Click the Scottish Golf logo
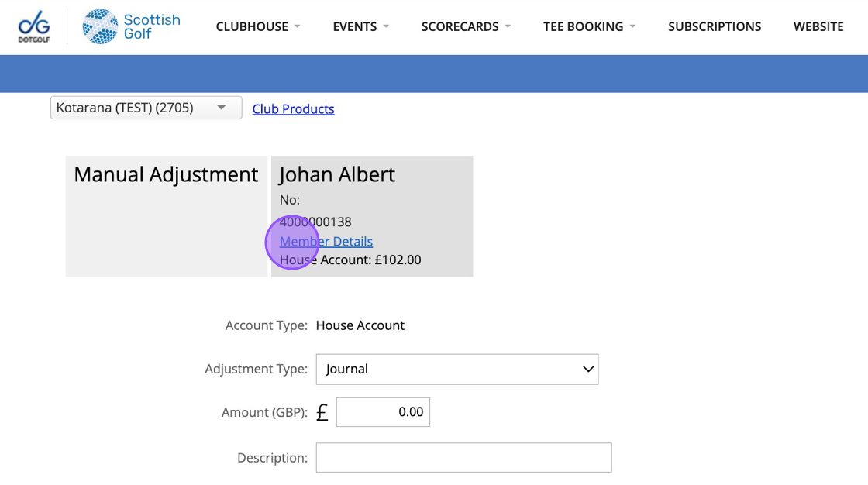Screen dimensions: 868x485 click(x=132, y=26)
